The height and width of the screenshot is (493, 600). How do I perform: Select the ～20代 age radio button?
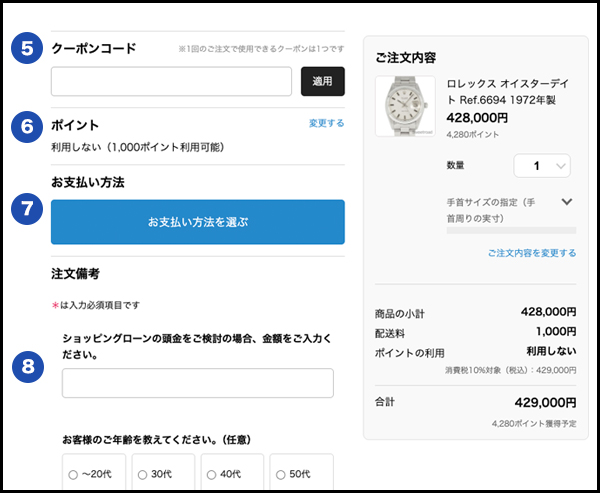pyautogui.click(x=73, y=474)
